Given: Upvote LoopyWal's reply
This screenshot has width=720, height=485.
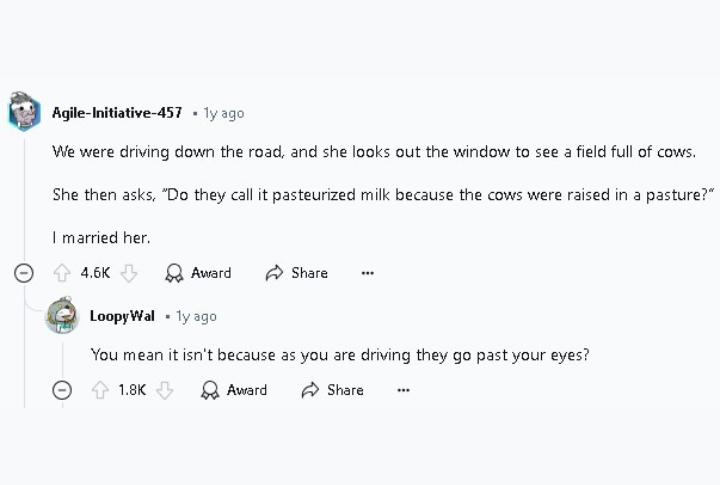Looking at the screenshot, I should [x=100, y=390].
